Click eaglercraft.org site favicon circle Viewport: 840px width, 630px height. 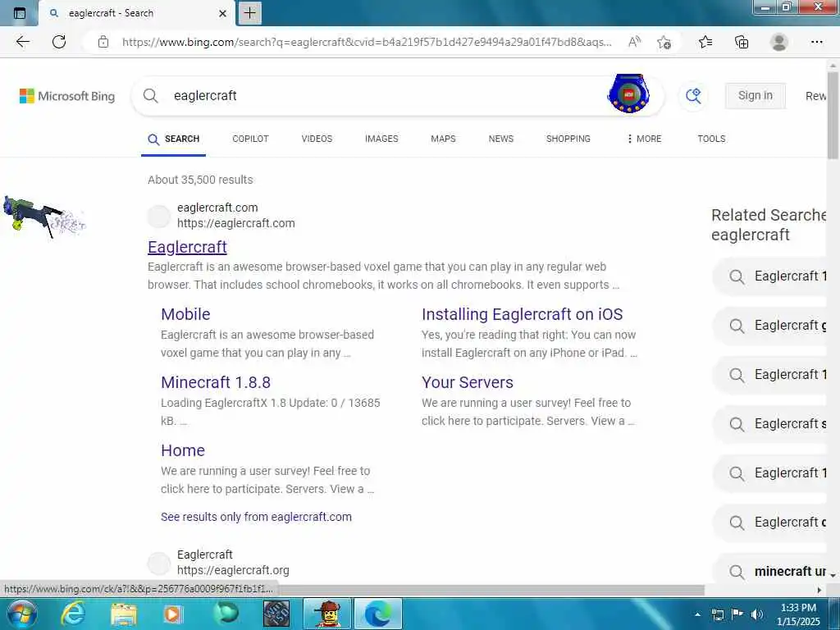pos(158,563)
